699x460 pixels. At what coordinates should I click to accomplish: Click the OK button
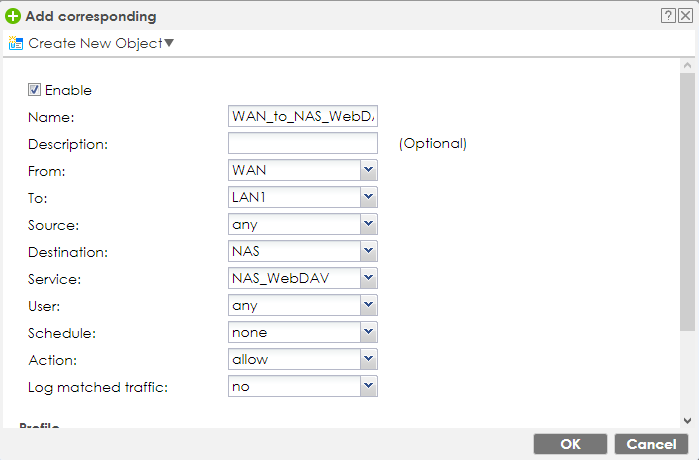click(x=570, y=444)
